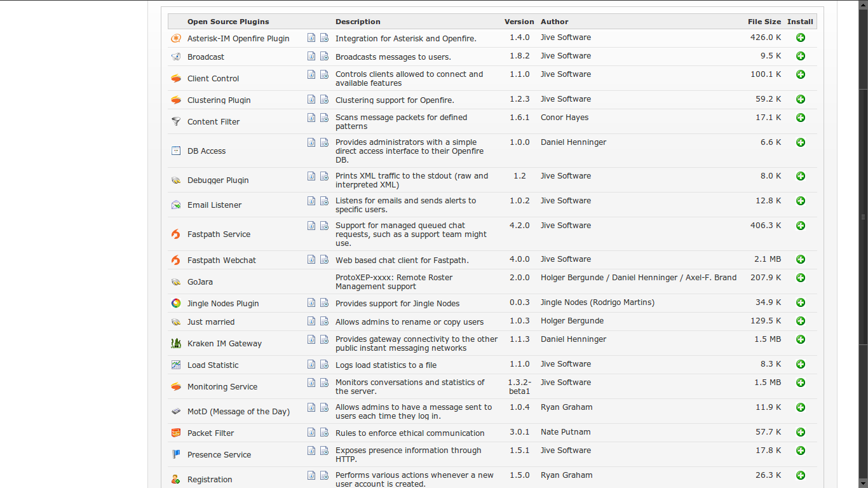Click the right-edge panel resize handle
Image resolution: width=868 pixels, height=488 pixels.
tap(863, 217)
